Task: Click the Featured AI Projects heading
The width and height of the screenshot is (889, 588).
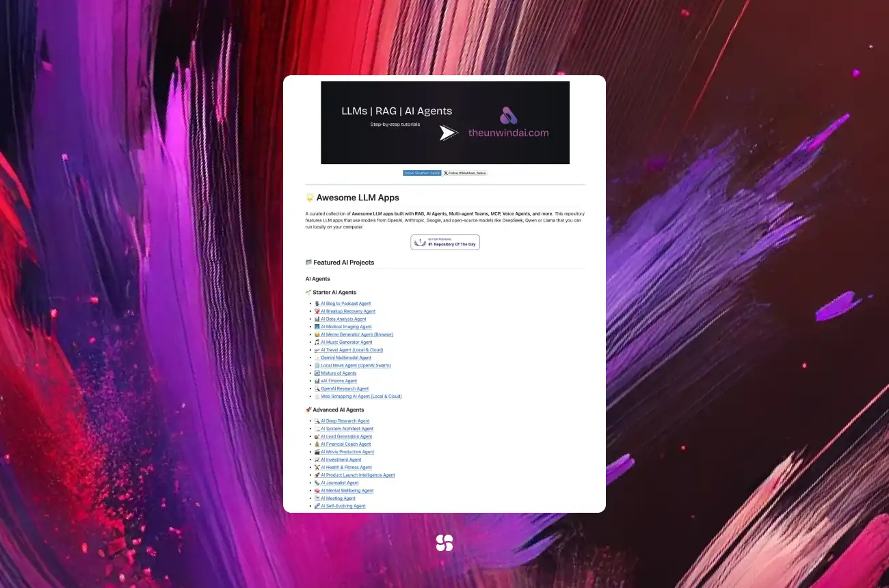Action: click(x=340, y=263)
